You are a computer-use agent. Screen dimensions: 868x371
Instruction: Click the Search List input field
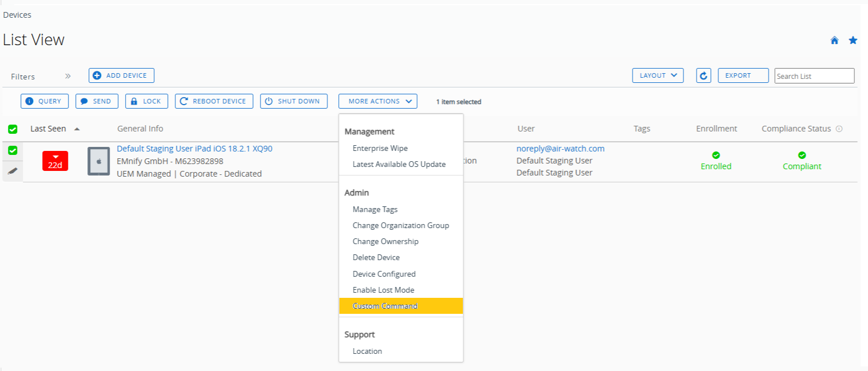(814, 76)
